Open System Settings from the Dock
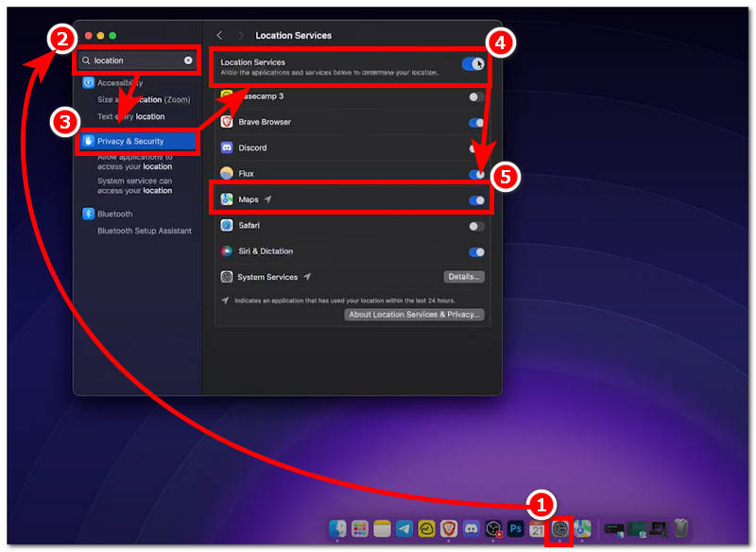Image resolution: width=756 pixels, height=552 pixels. click(x=560, y=529)
